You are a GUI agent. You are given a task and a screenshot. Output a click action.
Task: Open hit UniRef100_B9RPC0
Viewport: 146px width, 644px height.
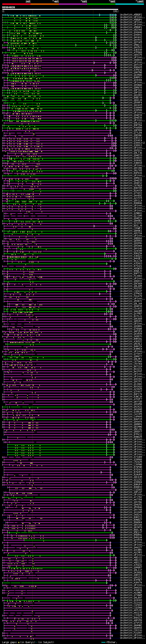(131, 77)
